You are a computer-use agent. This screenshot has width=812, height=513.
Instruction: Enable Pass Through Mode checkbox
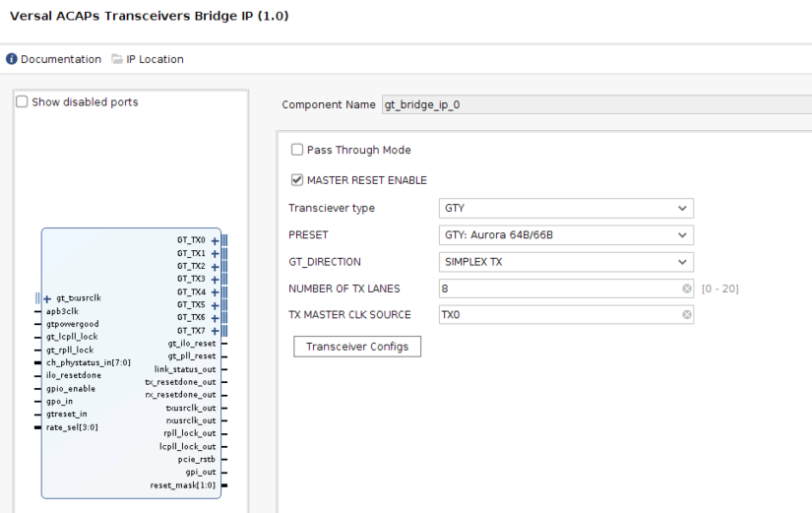point(296,150)
